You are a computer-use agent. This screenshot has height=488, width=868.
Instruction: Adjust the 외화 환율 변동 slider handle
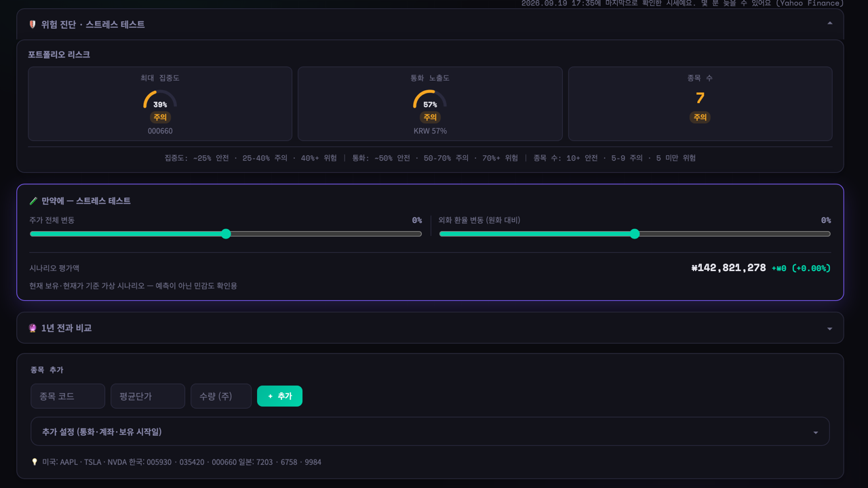(635, 234)
